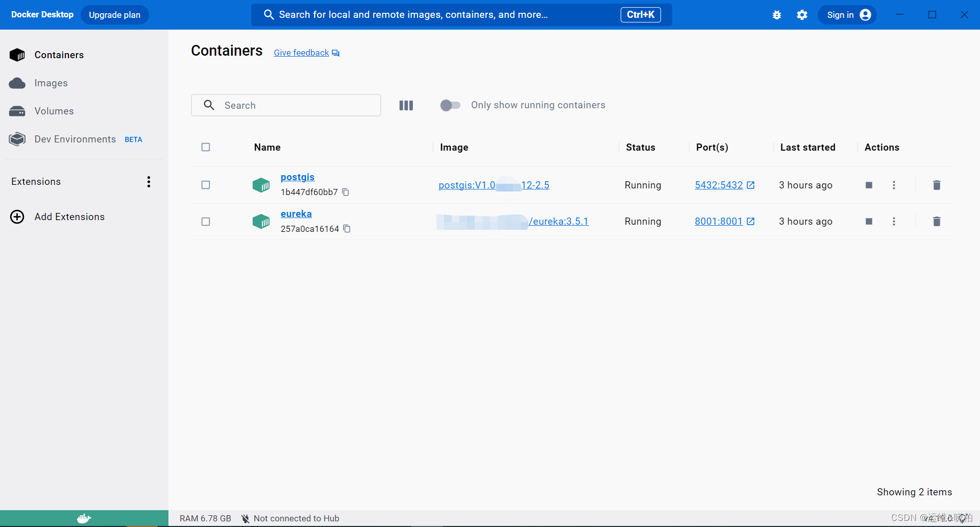Stop the eureka container
Screen dimensions: 980x527
click(869, 221)
